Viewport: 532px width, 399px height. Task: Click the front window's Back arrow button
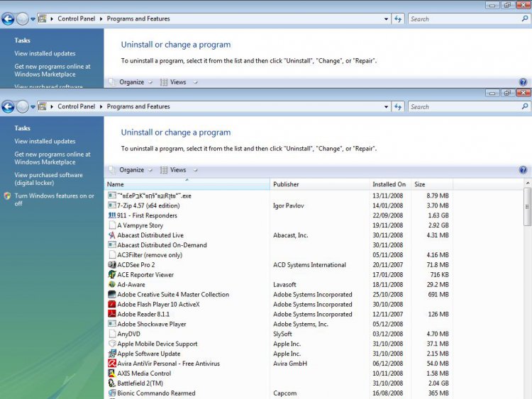point(8,107)
